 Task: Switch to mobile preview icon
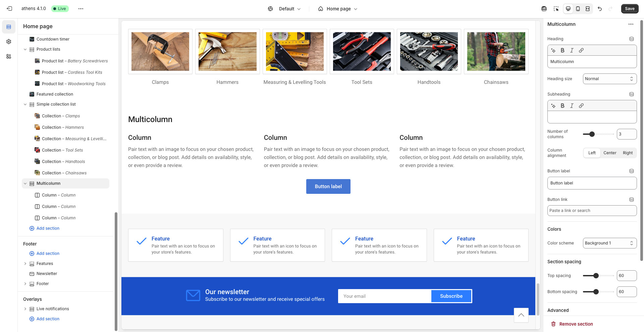pyautogui.click(x=578, y=9)
